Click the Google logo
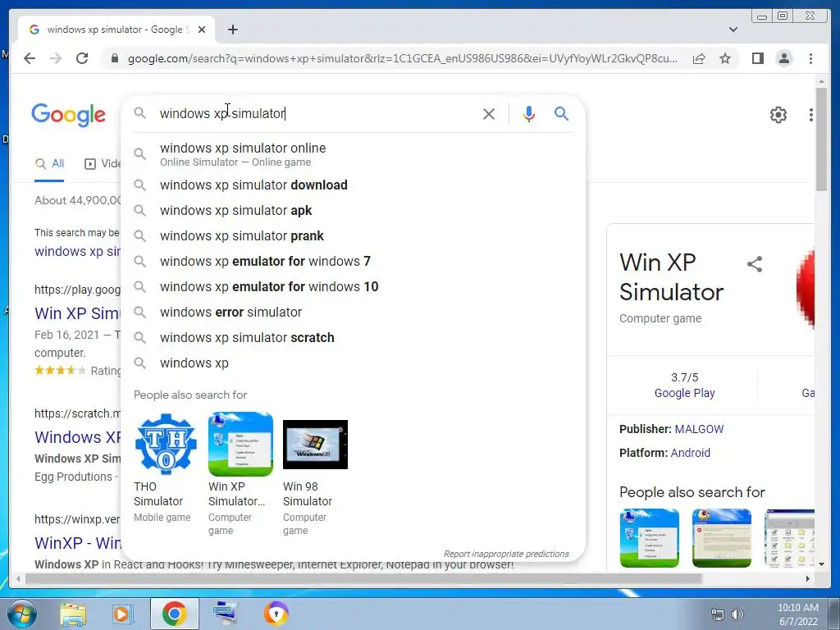The height and width of the screenshot is (630, 840). coord(69,115)
